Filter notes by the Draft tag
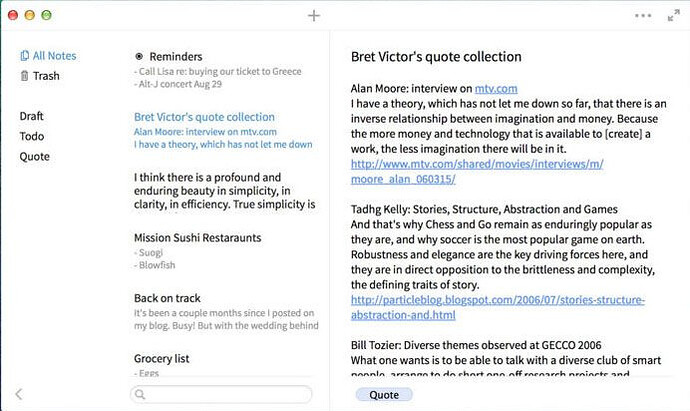This screenshot has height=411, width=690. click(x=32, y=116)
